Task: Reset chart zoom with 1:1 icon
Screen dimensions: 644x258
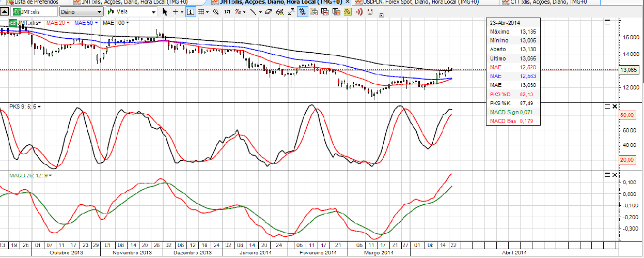Action: point(227,11)
